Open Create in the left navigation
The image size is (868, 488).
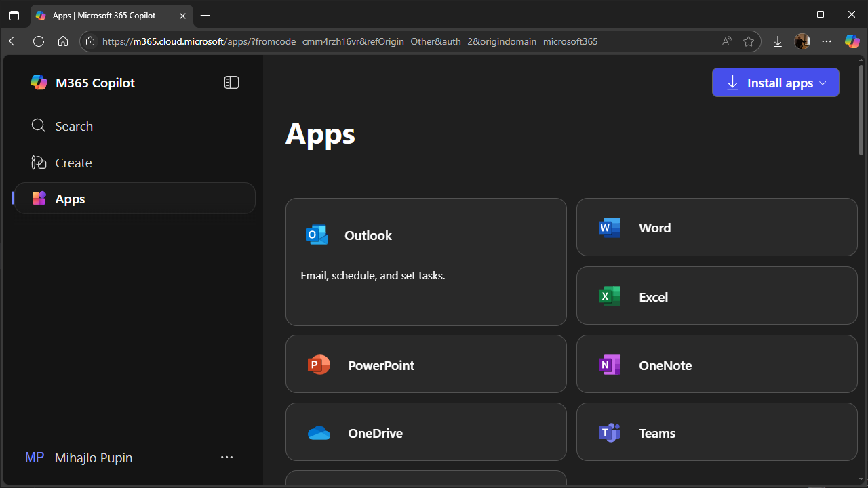[x=135, y=163]
